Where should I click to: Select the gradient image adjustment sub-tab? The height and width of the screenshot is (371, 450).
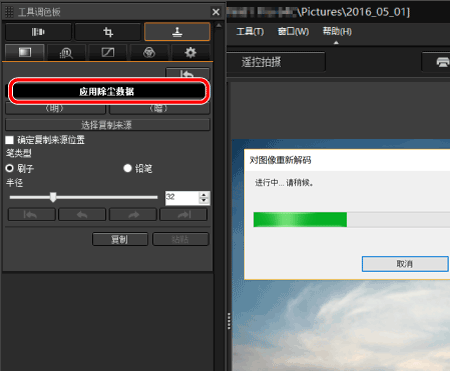click(25, 52)
